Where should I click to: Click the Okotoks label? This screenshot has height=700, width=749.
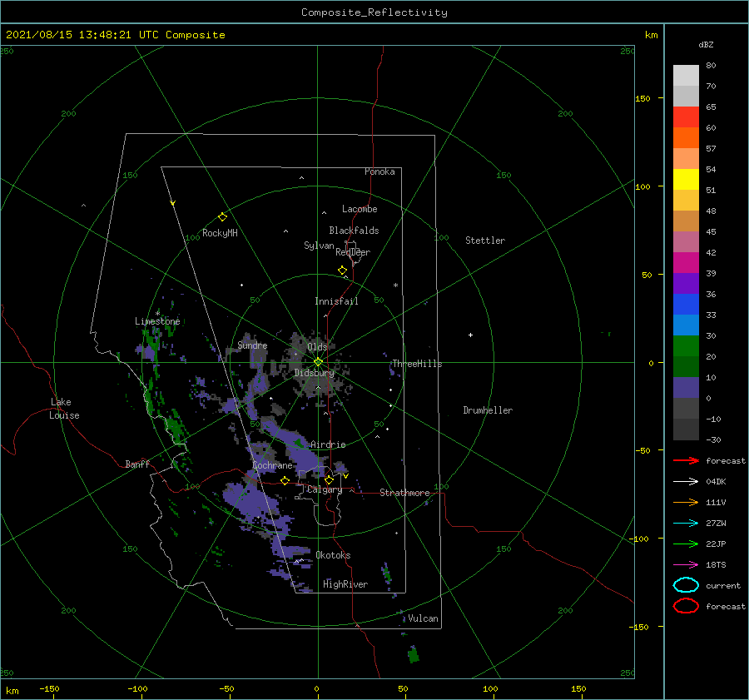point(333,555)
